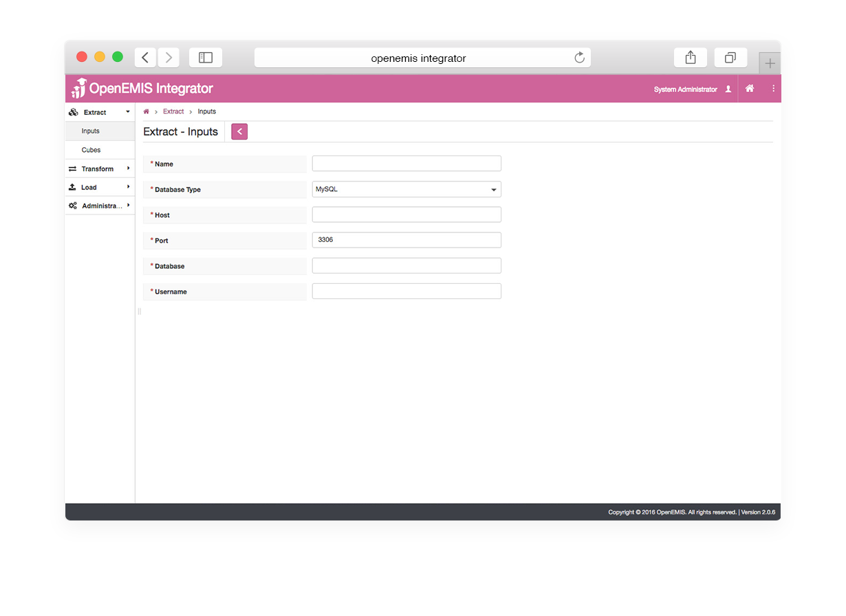846x616 pixels.
Task: Open the Load sidebar section
Action: click(100, 187)
